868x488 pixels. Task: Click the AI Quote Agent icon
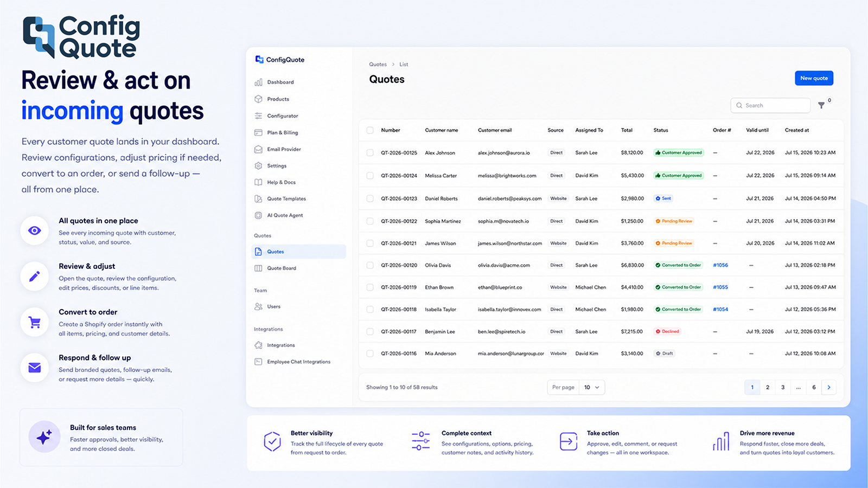pos(258,215)
